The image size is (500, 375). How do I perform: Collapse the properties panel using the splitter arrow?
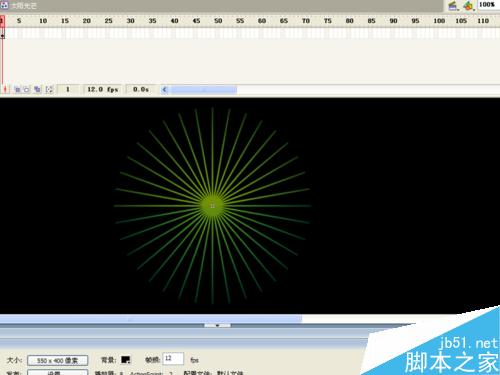[x=217, y=325]
